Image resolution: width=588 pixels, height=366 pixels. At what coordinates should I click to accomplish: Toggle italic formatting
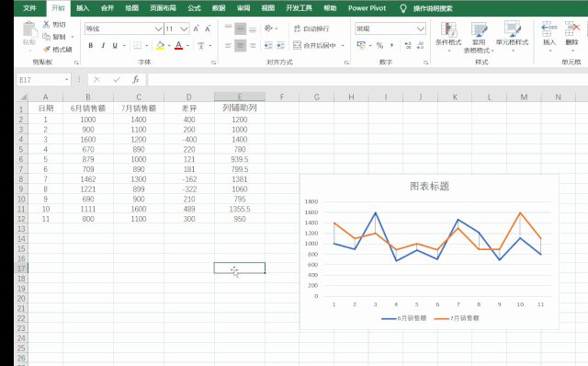coord(103,45)
